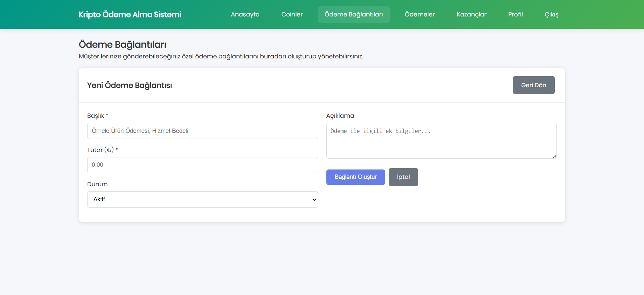Focus the Başlık input field
644x295 pixels.
tap(202, 131)
